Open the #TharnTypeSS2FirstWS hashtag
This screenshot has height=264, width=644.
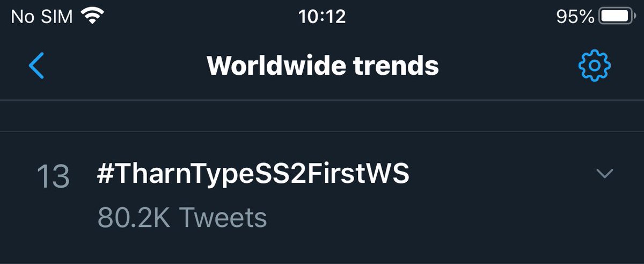click(x=253, y=175)
